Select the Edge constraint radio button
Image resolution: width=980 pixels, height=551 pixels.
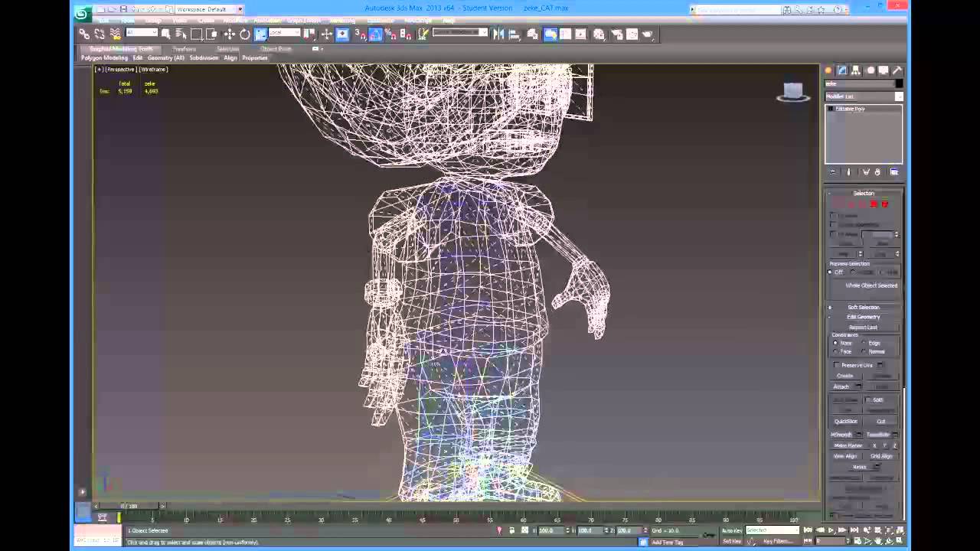(864, 343)
